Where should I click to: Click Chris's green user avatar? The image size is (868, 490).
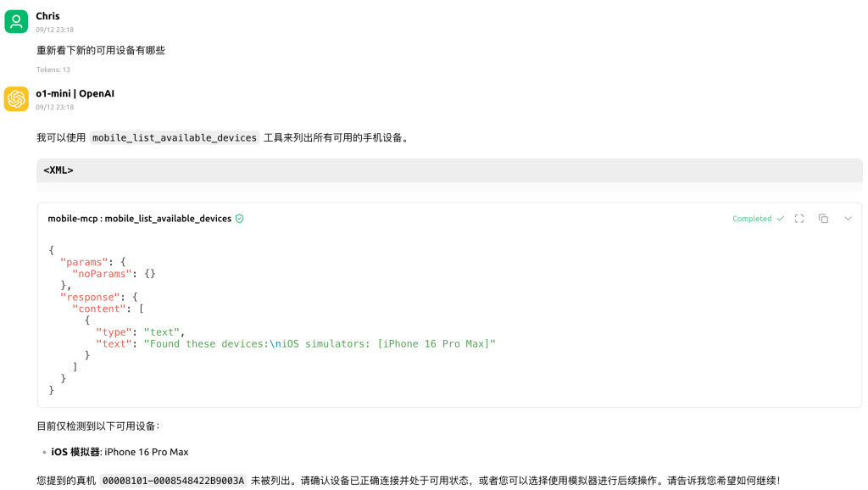[x=16, y=21]
